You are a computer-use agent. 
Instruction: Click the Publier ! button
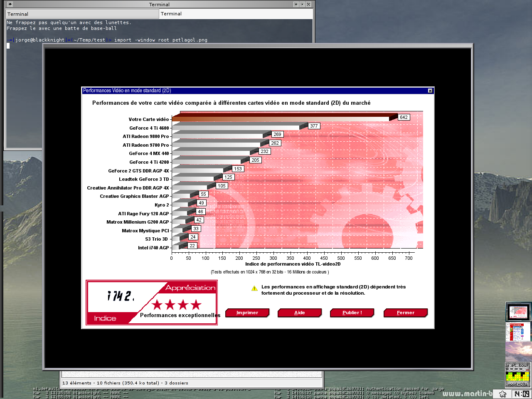click(x=352, y=313)
